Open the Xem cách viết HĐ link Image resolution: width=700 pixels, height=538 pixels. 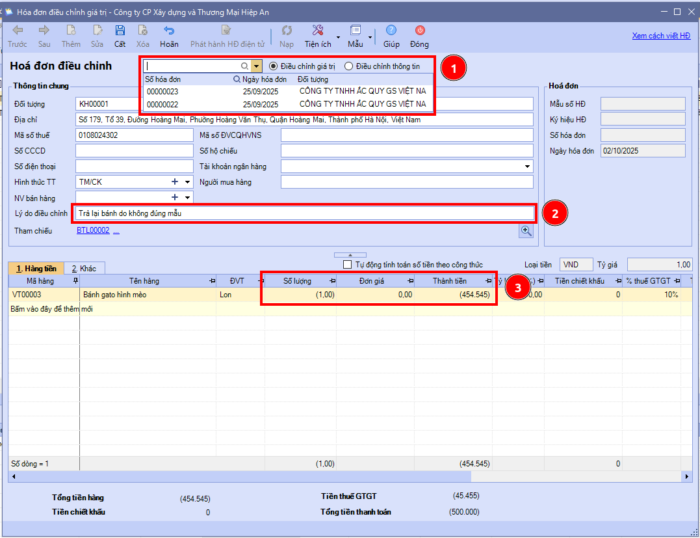tap(660, 35)
